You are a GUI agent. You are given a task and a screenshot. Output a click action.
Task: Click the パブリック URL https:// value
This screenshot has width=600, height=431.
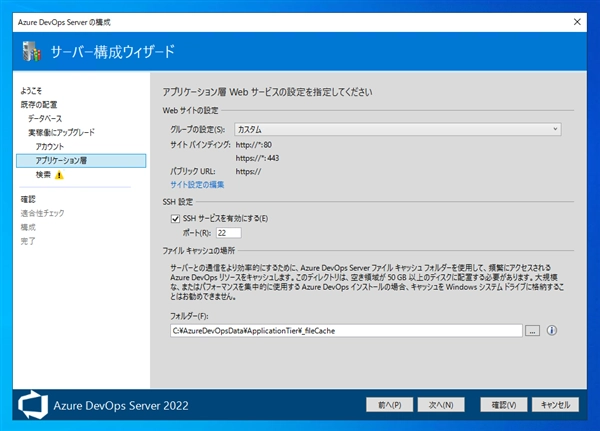point(248,171)
